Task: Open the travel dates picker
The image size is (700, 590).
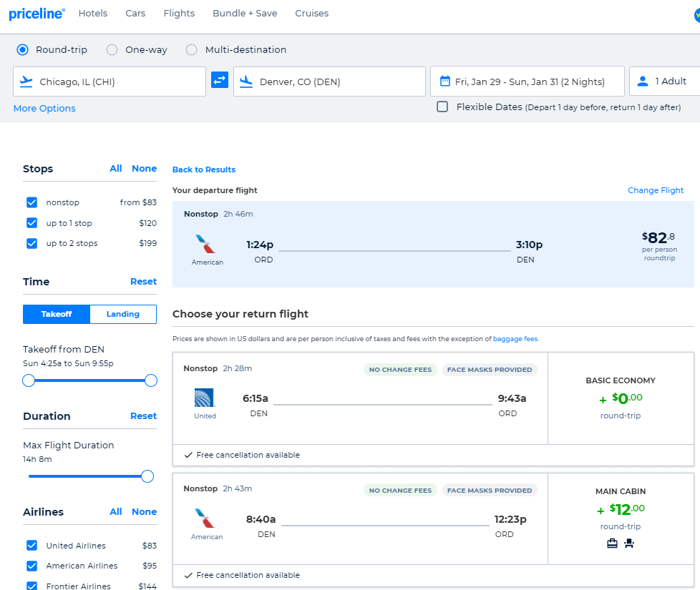Action: 528,81
